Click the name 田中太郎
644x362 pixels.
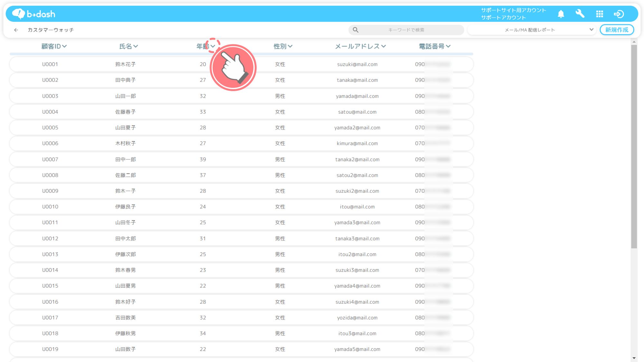(126, 239)
